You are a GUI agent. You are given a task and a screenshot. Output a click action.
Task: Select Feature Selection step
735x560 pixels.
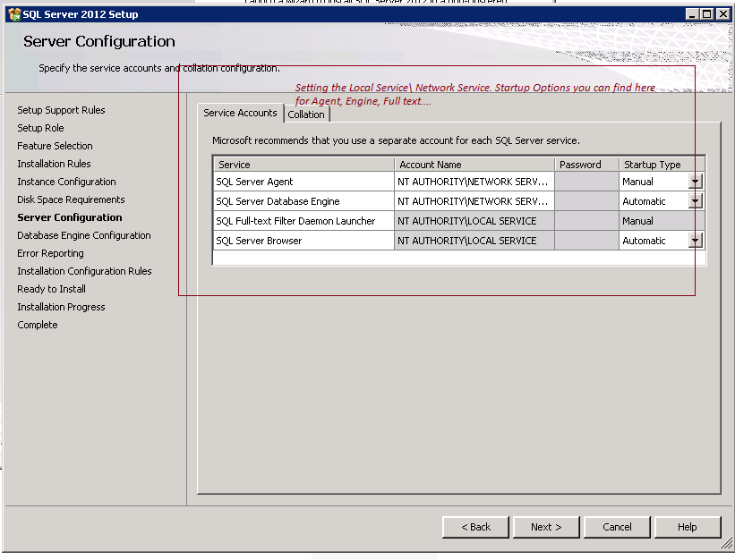coord(55,146)
